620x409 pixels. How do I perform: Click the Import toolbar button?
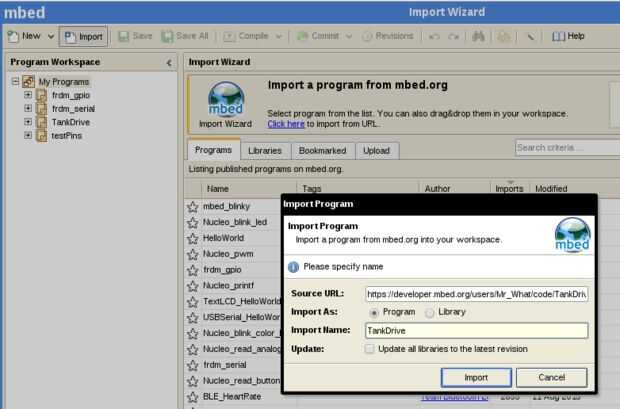click(83, 36)
